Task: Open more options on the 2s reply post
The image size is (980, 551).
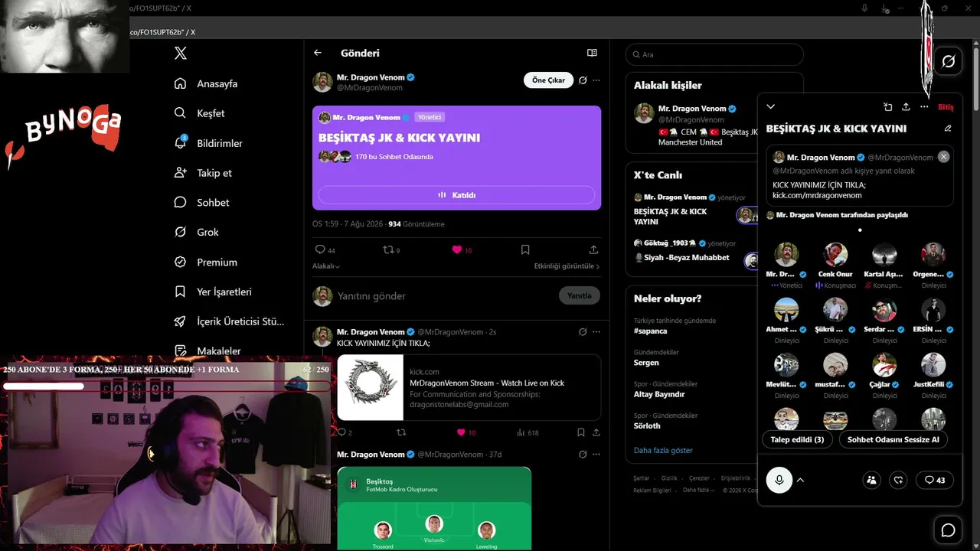Action: [x=596, y=332]
